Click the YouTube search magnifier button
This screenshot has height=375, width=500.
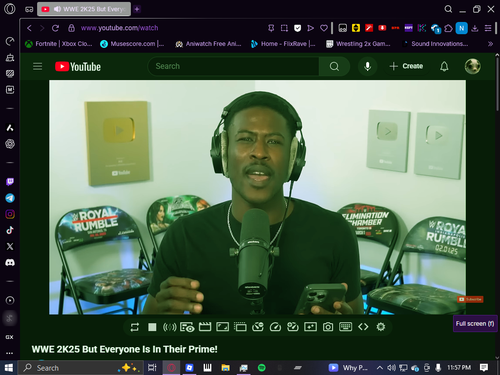click(334, 66)
